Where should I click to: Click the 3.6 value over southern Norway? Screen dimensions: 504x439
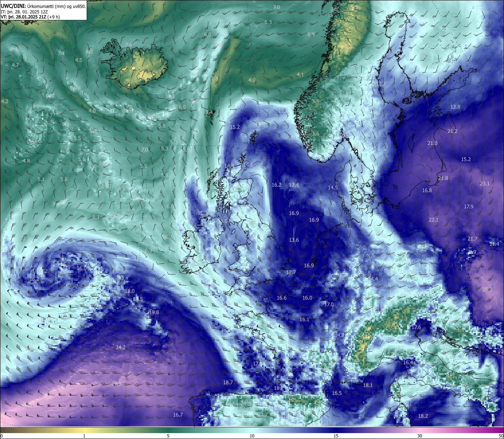[315, 133]
